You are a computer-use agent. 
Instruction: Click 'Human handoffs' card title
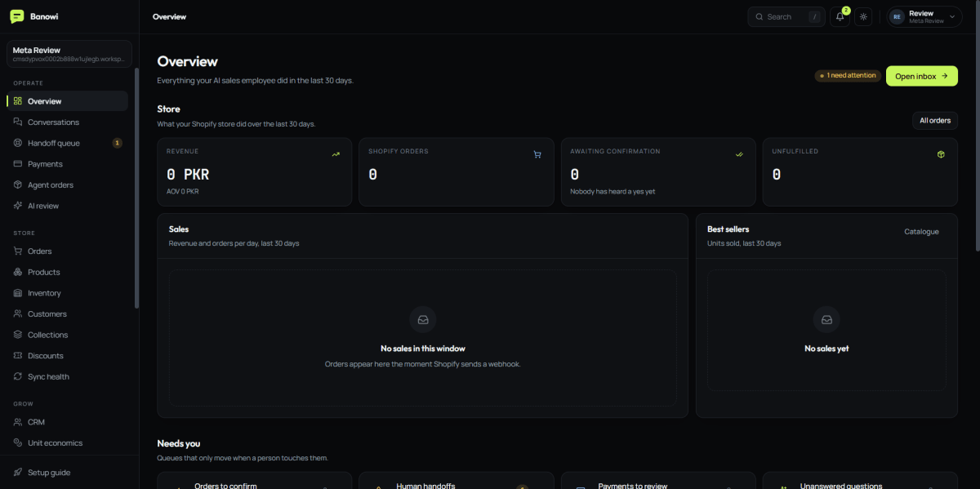[425, 486]
